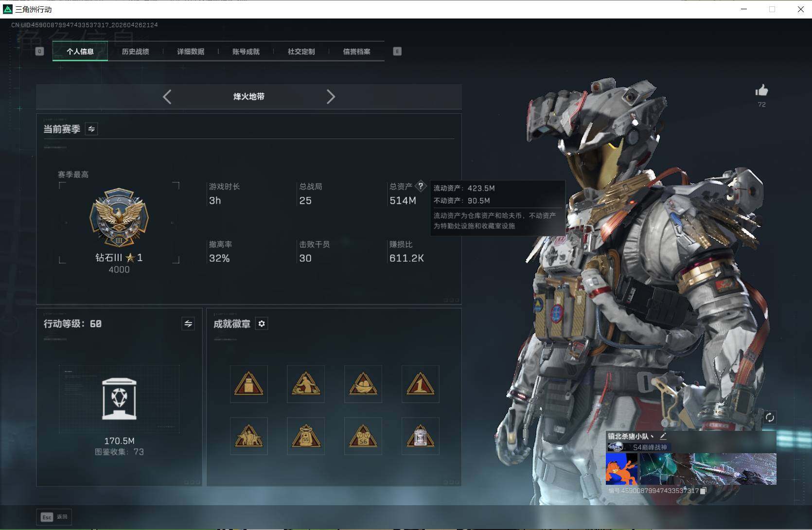Give a thumbs-up like to the profile
812x530 pixels.
(x=761, y=90)
